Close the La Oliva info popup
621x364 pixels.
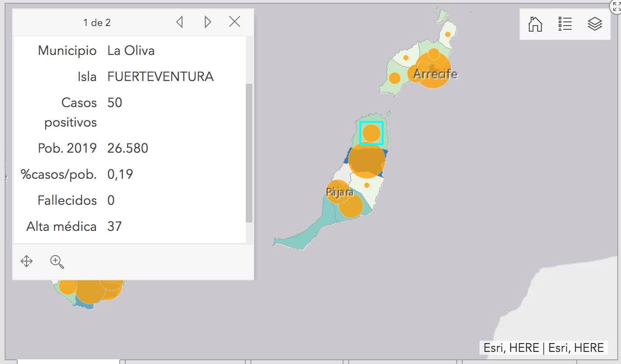[235, 22]
